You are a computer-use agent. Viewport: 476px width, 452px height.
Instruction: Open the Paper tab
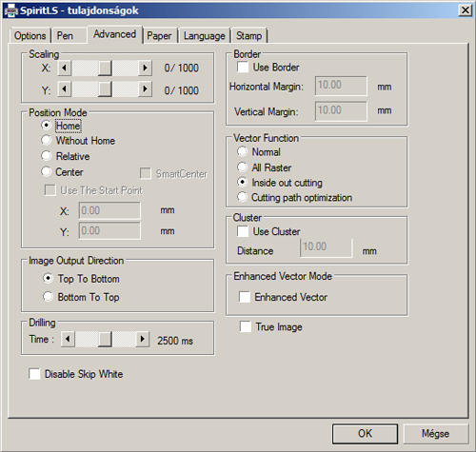click(159, 35)
